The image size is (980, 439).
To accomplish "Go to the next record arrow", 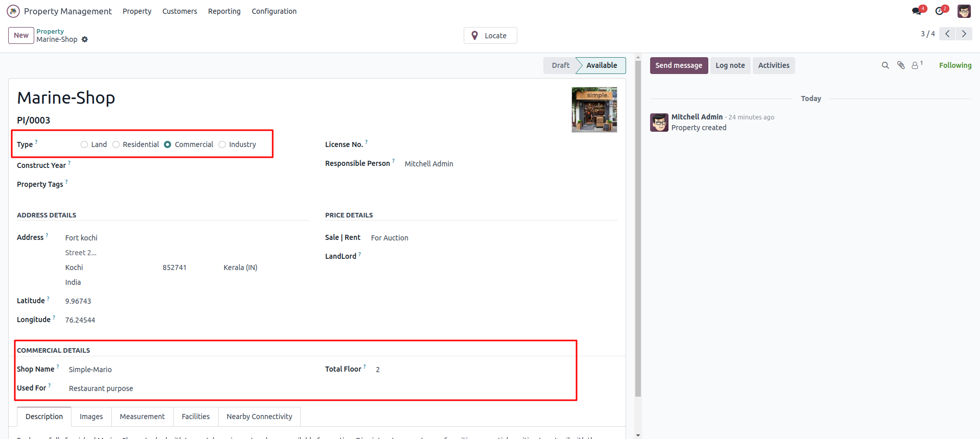I will [964, 34].
